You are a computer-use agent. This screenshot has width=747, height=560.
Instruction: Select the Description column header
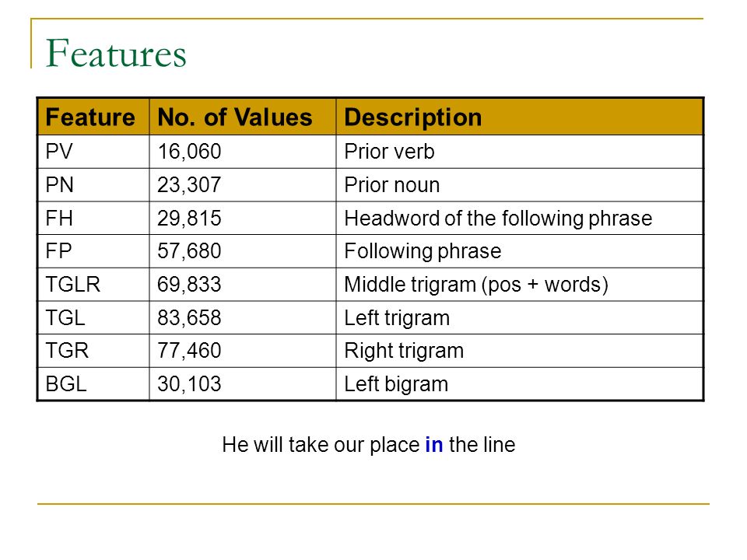[x=413, y=117]
